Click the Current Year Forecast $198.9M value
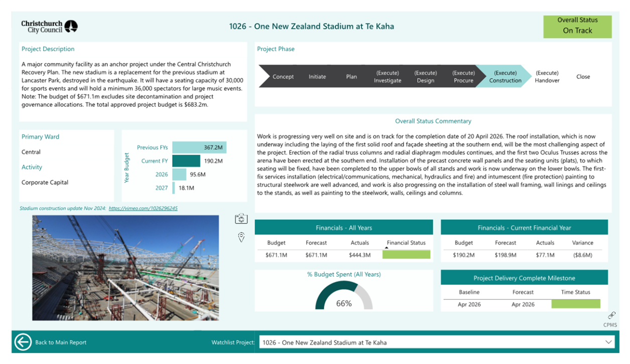The image size is (630, 364). (506, 255)
